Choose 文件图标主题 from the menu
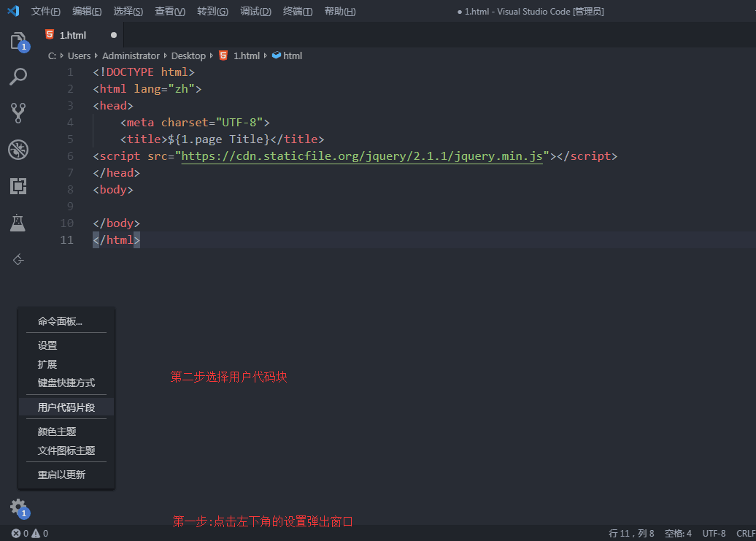756x541 pixels. click(66, 450)
